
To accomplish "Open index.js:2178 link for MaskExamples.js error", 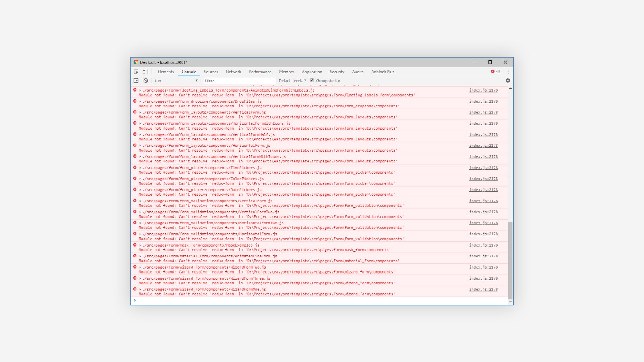I will click(483, 245).
